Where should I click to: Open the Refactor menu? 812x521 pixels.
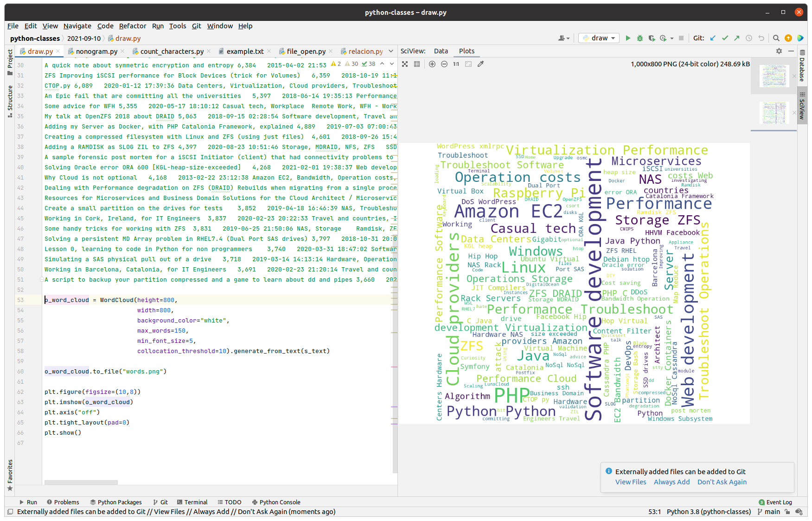pos(133,26)
